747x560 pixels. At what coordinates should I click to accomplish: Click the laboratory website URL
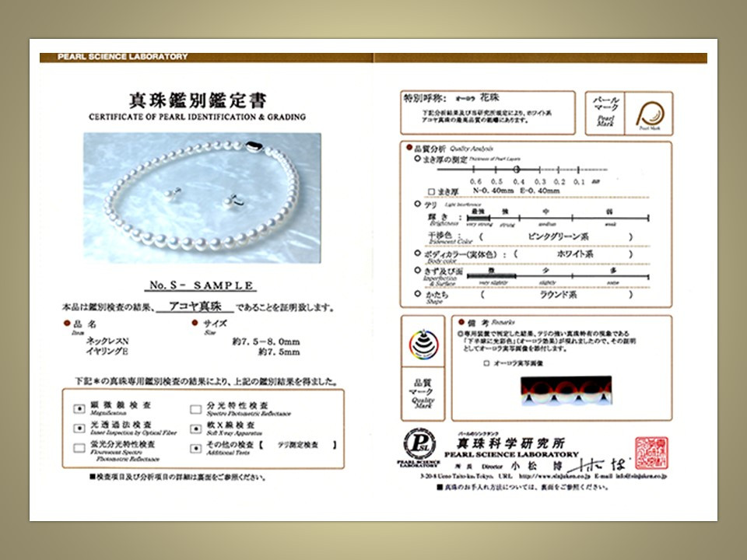[555, 476]
